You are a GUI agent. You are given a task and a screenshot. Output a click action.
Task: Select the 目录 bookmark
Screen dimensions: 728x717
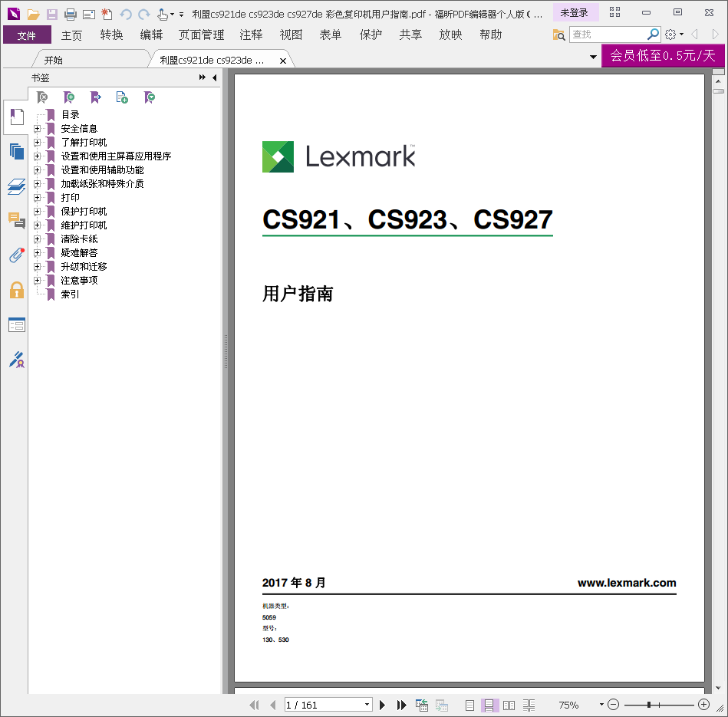click(x=70, y=114)
